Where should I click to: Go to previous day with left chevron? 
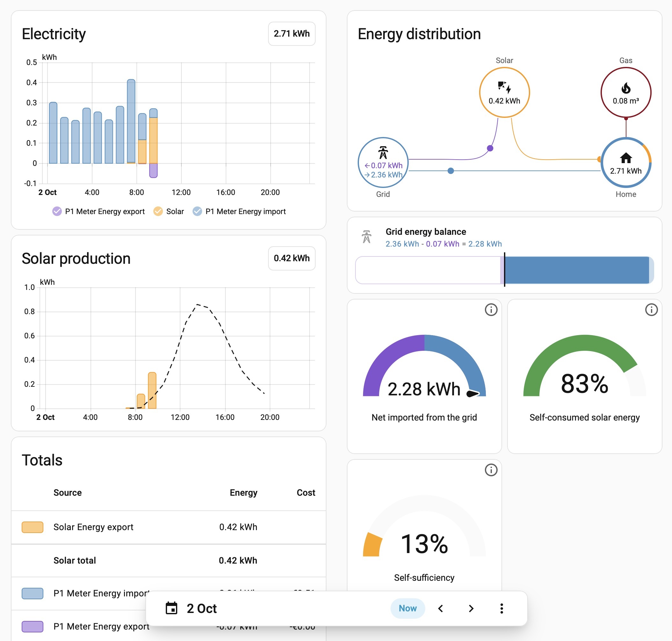(441, 608)
